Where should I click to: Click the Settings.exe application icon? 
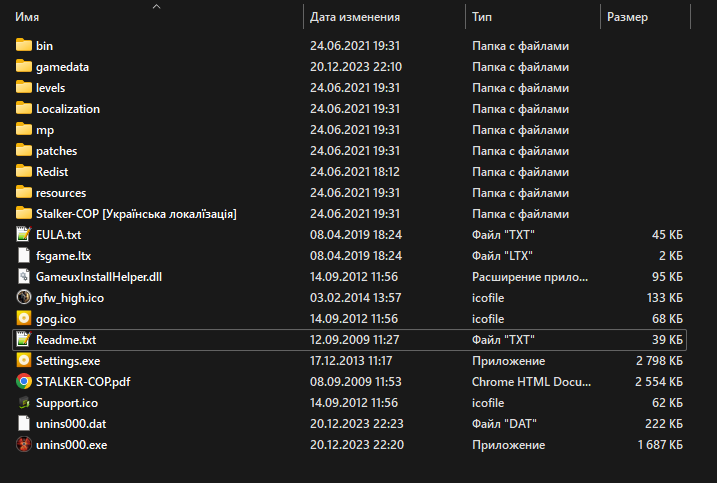pos(24,360)
